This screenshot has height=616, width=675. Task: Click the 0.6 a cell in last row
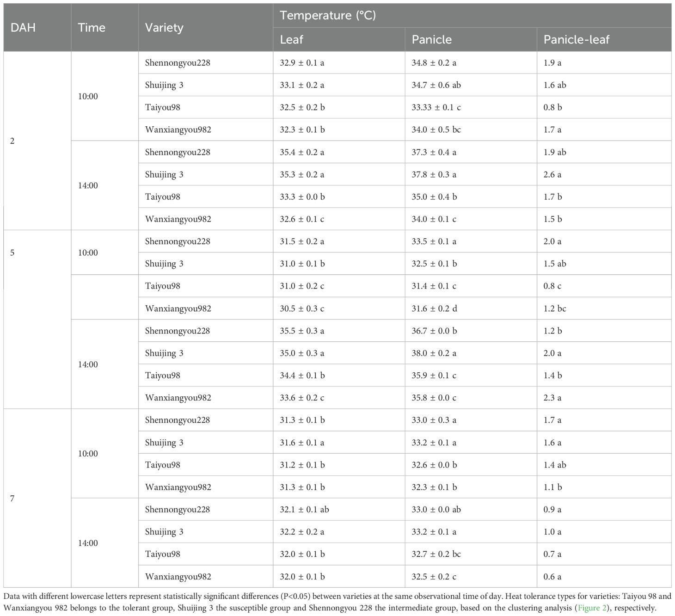[552, 576]
